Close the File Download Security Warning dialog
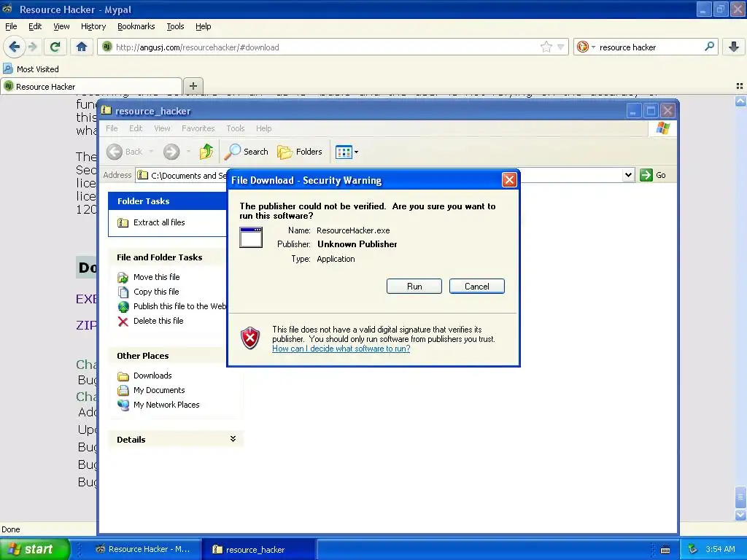 pos(508,179)
